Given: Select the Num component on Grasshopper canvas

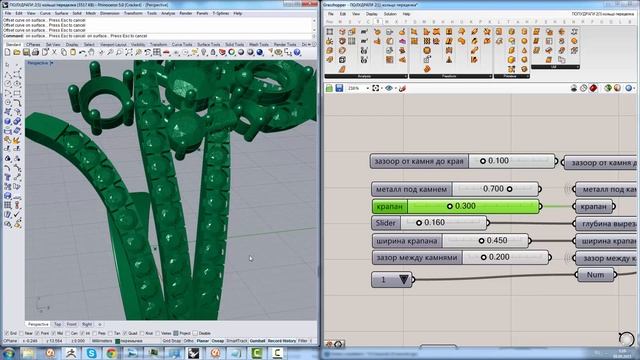Looking at the screenshot, I should 596,275.
